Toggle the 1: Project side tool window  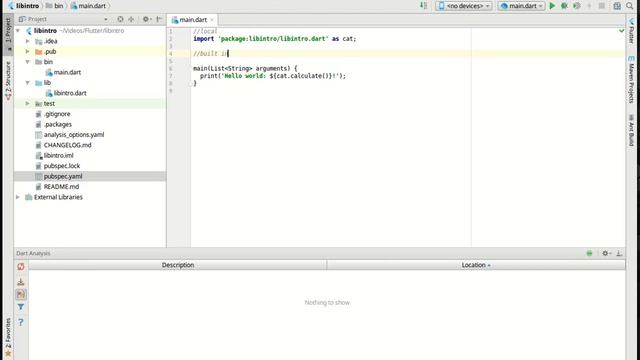pos(8,34)
